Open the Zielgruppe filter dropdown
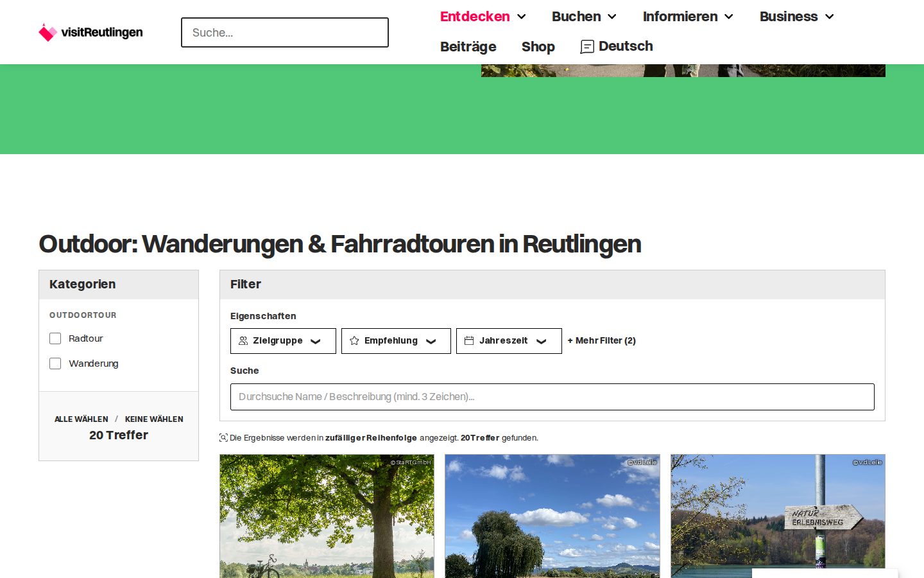The width and height of the screenshot is (924, 578). [283, 341]
